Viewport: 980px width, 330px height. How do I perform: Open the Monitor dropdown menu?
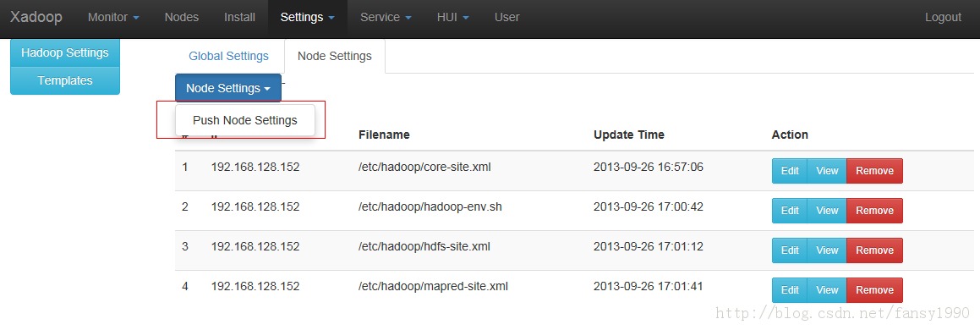click(113, 18)
